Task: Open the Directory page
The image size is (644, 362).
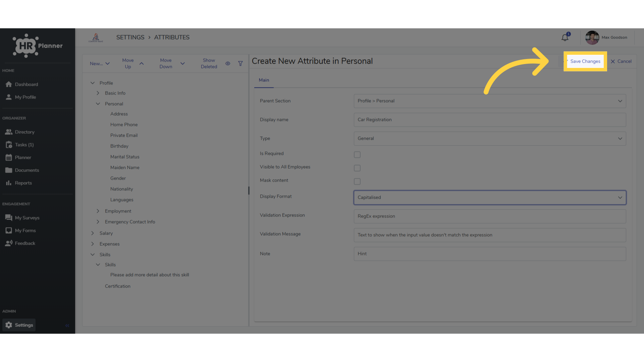Action: click(x=20, y=132)
